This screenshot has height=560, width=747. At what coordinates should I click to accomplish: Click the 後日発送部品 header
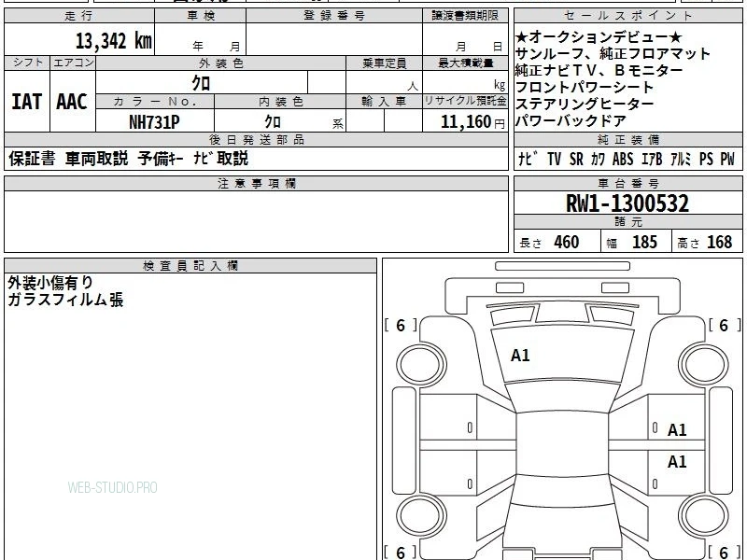click(x=256, y=140)
